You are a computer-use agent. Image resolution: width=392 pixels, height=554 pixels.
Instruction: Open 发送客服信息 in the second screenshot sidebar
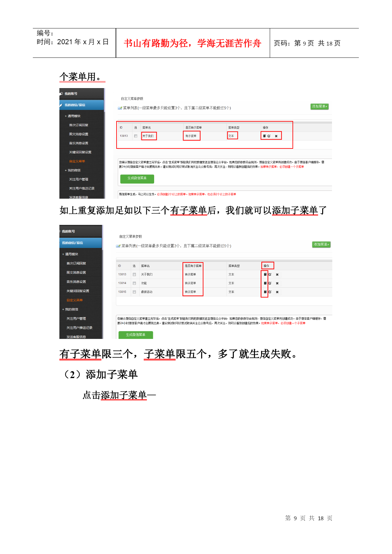76,337
